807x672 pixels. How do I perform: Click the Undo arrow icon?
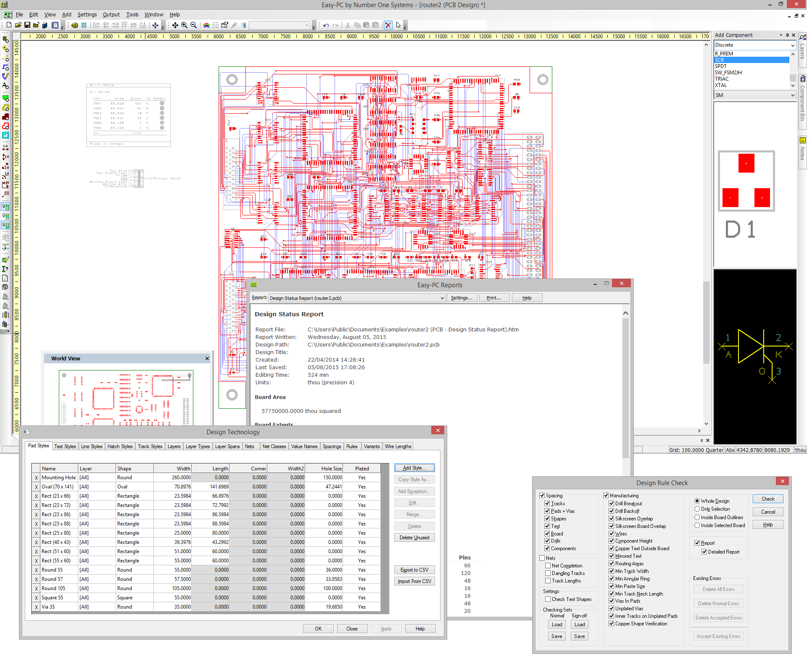326,25
